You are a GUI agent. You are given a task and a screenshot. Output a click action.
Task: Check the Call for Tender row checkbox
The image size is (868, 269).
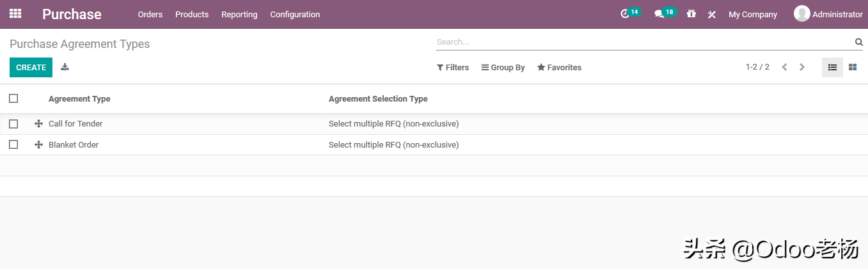[13, 124]
